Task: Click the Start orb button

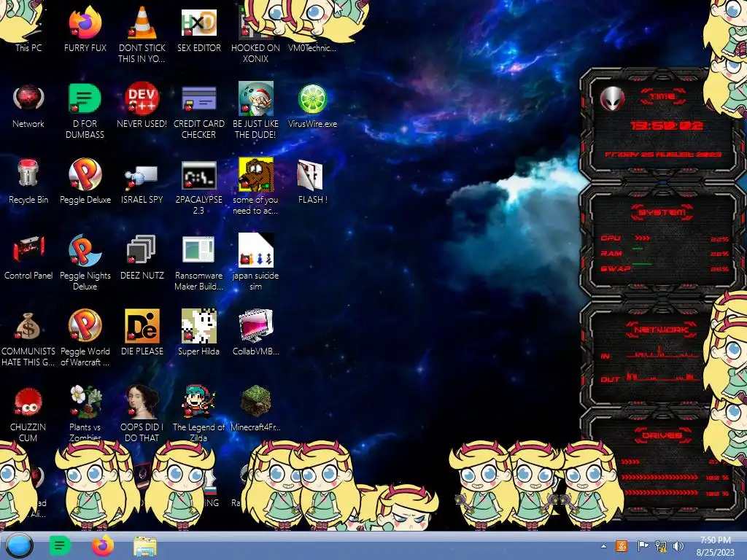Action: (x=19, y=545)
